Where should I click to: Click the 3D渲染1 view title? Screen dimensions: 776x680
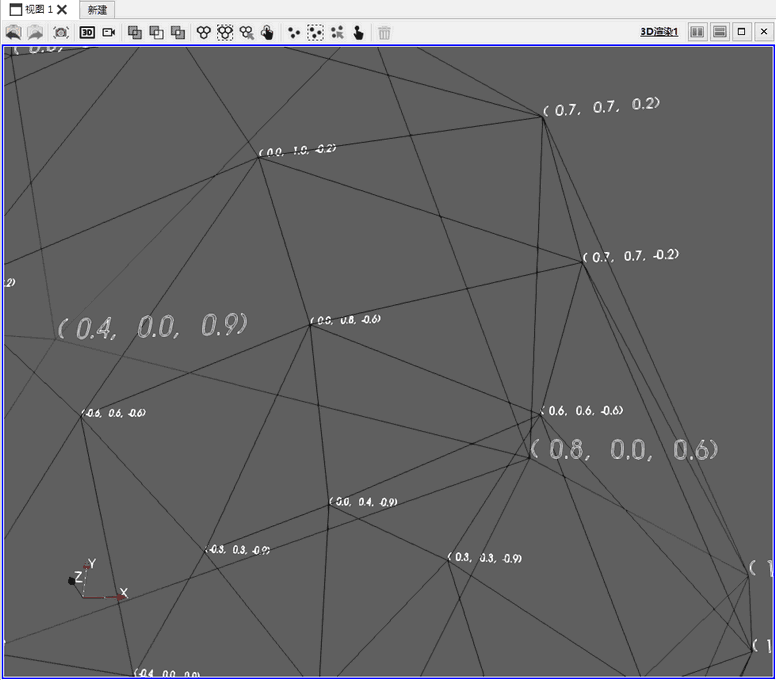659,32
